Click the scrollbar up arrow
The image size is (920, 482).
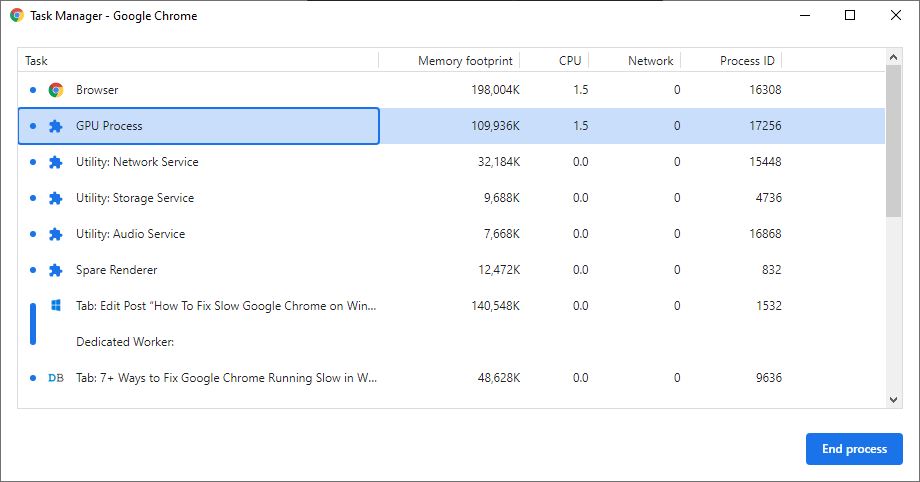pos(894,57)
